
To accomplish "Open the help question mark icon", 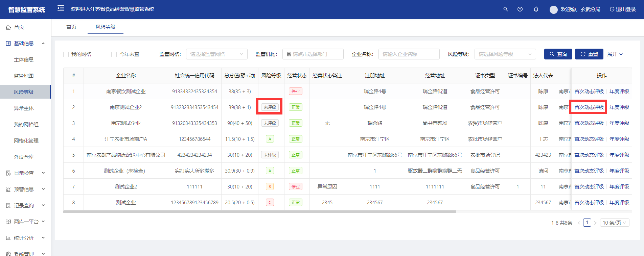I will [520, 9].
